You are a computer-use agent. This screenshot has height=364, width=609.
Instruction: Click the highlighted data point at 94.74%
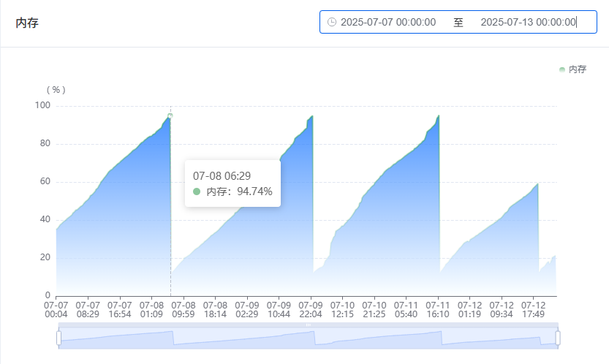coord(170,115)
